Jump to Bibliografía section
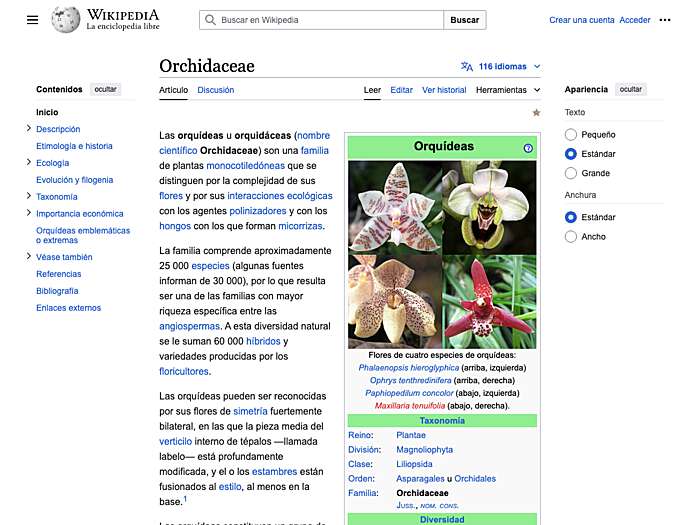700x525 pixels. [x=57, y=291]
